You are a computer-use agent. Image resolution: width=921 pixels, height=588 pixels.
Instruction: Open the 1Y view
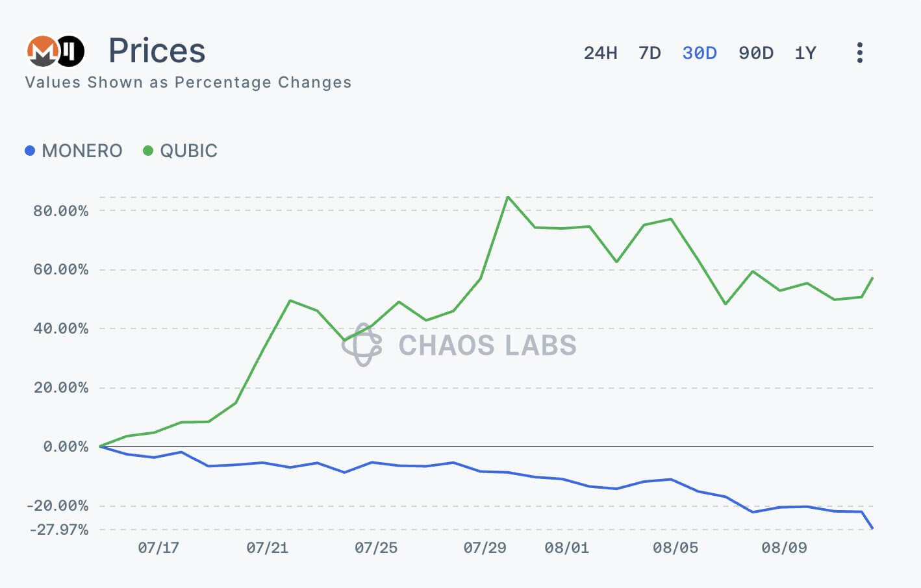coord(805,53)
